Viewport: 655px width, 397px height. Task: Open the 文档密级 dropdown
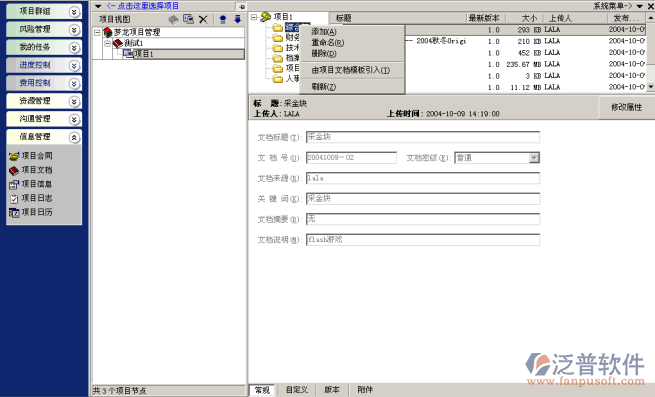pyautogui.click(x=534, y=158)
